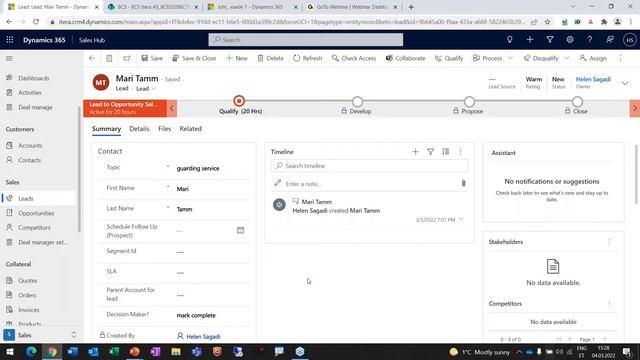Screen dimensions: 640x360
Task: Open the Windows Start menu
Action: tap(10, 351)
